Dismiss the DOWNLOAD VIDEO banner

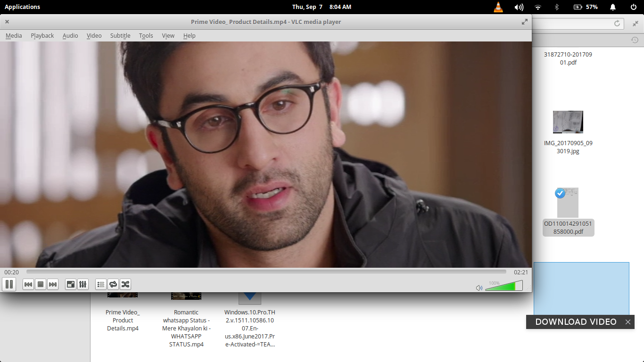coord(628,322)
